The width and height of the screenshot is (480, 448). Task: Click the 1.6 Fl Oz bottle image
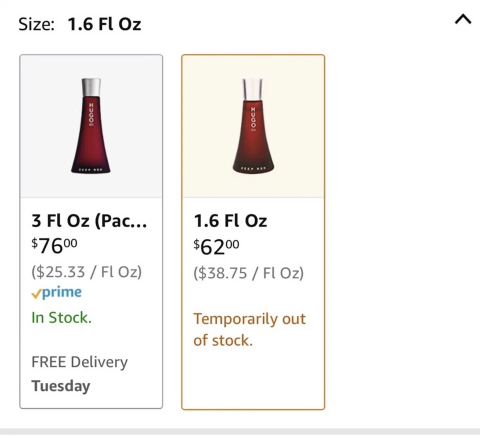click(253, 126)
